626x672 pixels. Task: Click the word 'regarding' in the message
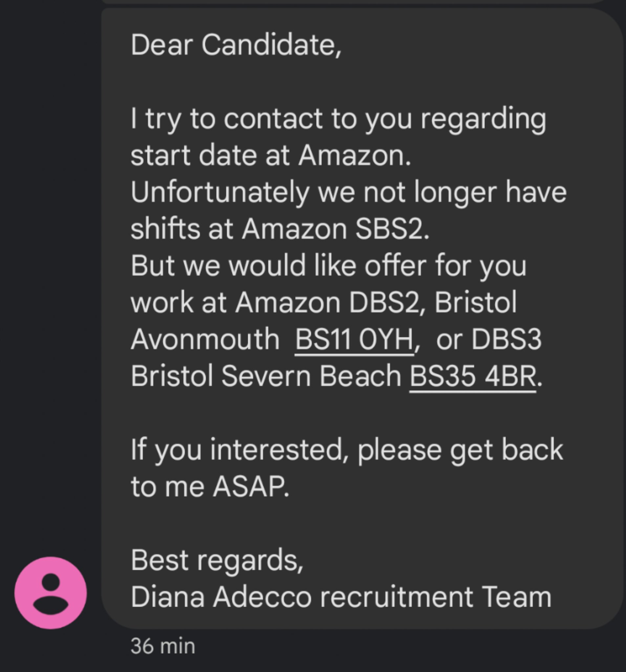pos(483,119)
